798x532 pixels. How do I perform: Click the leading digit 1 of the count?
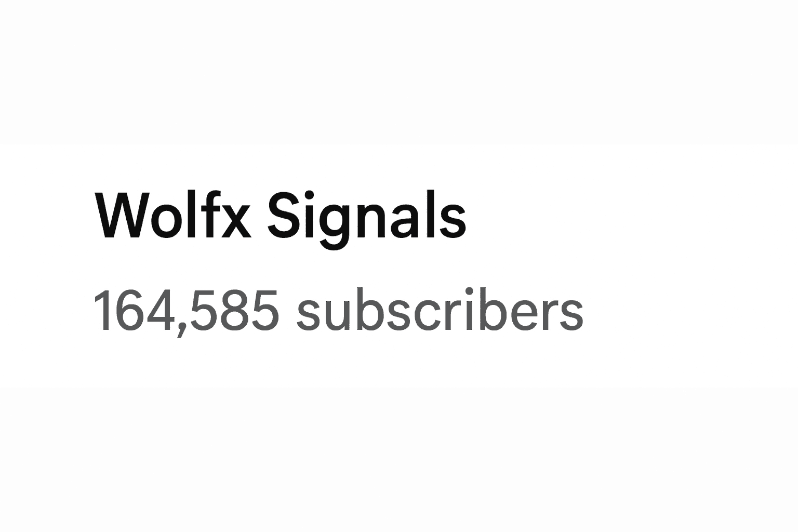click(x=102, y=310)
